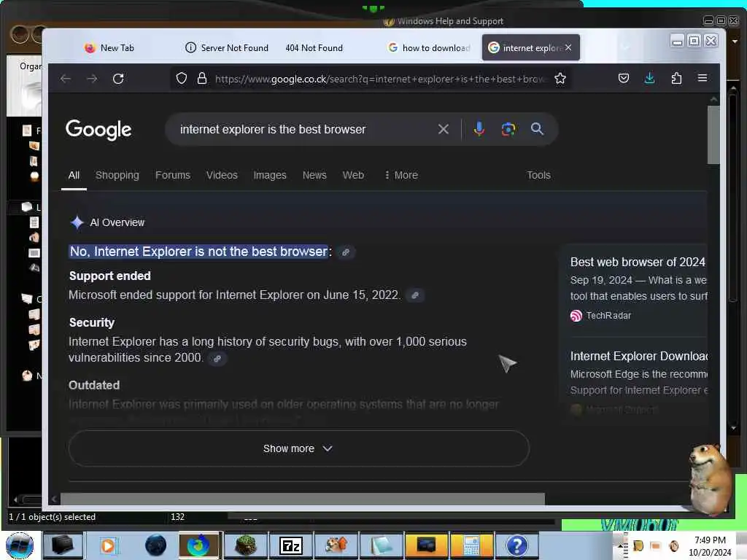This screenshot has width=747, height=560.
Task: Switch to the Server Not Found tab
Action: tap(227, 47)
